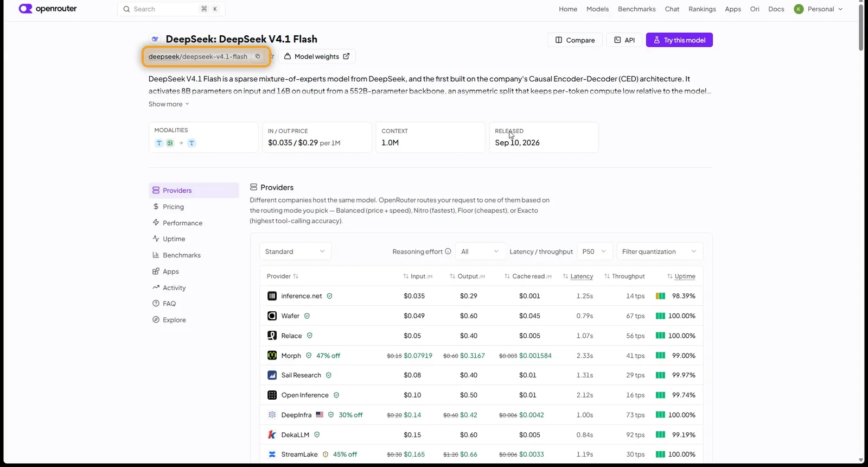Sort the table by the Throughput column

(x=624, y=276)
